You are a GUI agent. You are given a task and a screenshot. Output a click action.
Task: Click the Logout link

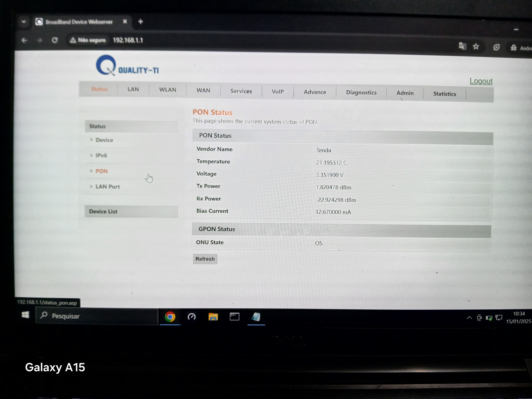481,81
